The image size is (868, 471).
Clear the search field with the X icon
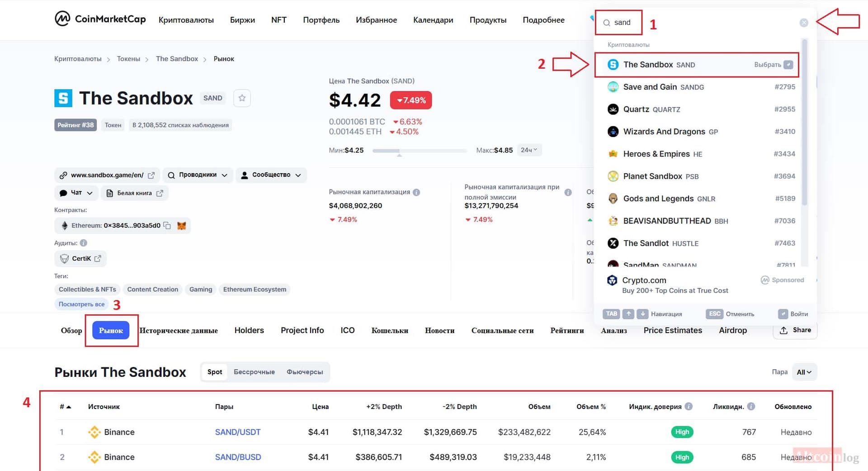(x=803, y=23)
